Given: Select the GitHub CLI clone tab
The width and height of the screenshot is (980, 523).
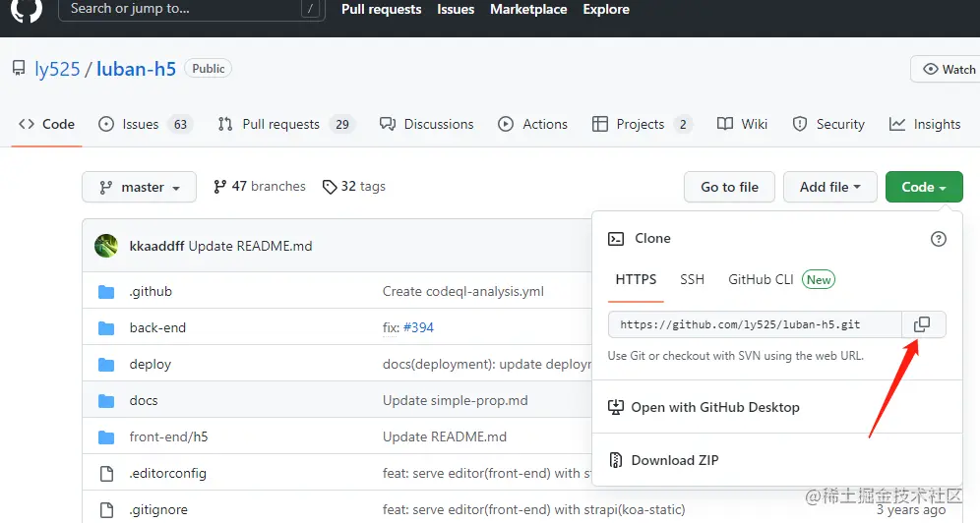Looking at the screenshot, I should pos(761,279).
